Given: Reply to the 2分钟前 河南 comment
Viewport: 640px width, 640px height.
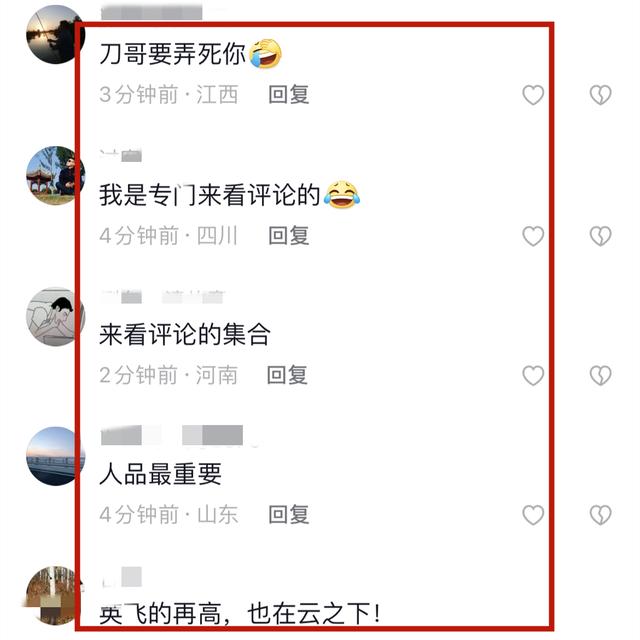Looking at the screenshot, I should (287, 375).
